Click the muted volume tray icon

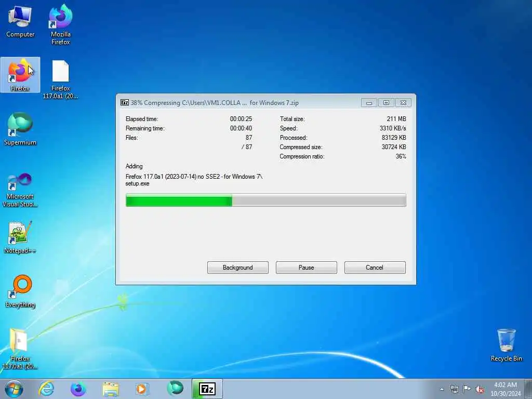click(x=480, y=390)
